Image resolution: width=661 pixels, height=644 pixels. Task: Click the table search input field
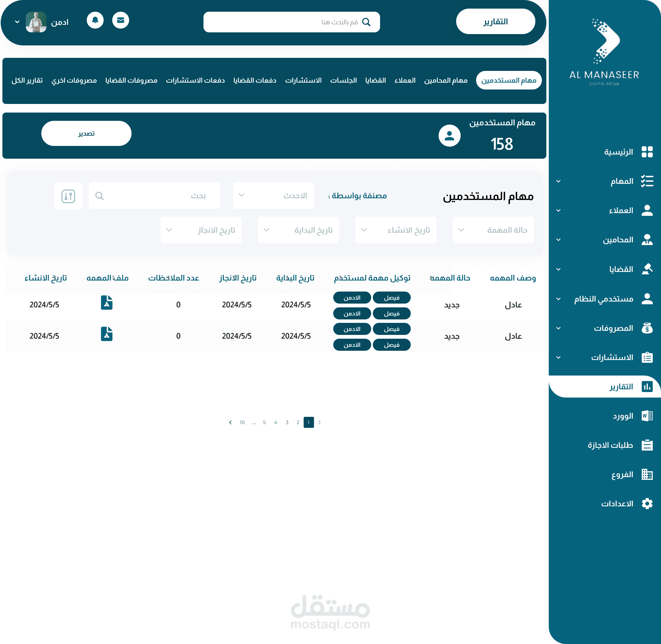[x=154, y=196]
